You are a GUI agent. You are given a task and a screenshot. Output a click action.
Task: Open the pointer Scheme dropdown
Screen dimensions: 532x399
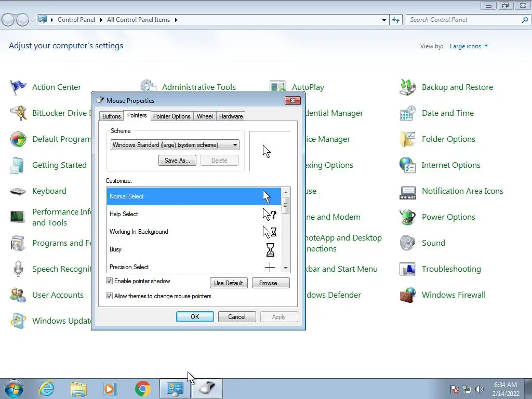click(x=175, y=145)
